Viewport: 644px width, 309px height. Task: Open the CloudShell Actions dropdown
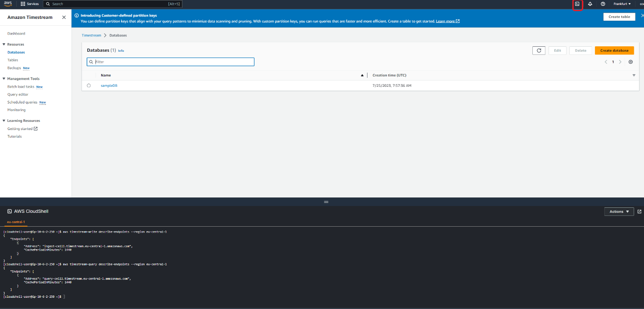tap(619, 211)
